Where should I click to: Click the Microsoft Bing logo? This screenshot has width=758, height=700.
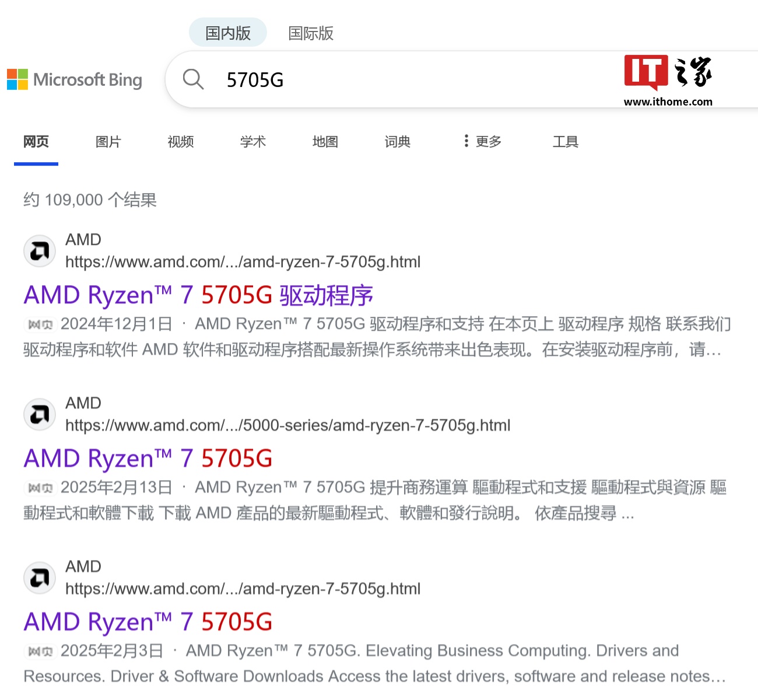click(75, 79)
